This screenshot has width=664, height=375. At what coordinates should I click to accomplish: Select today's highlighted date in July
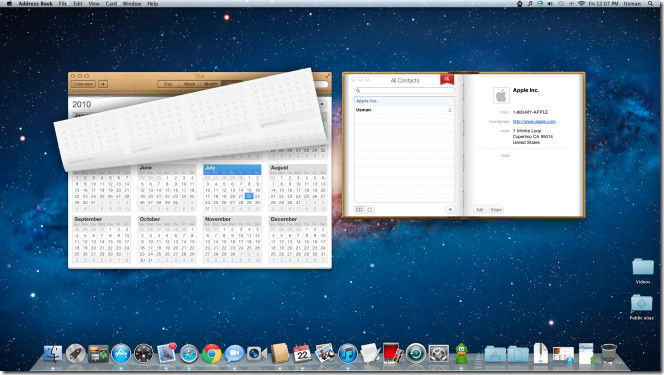(x=249, y=196)
